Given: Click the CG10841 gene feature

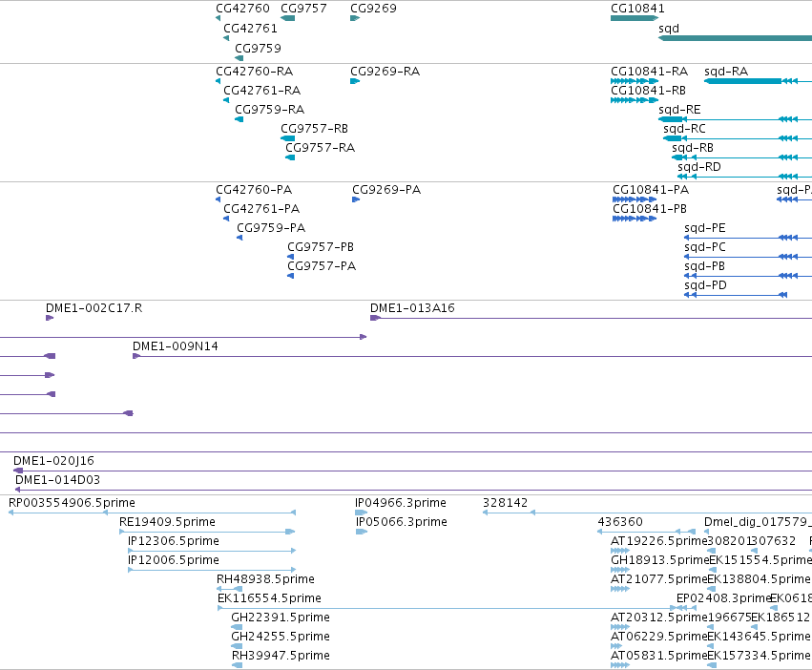Looking at the screenshot, I should [x=635, y=18].
